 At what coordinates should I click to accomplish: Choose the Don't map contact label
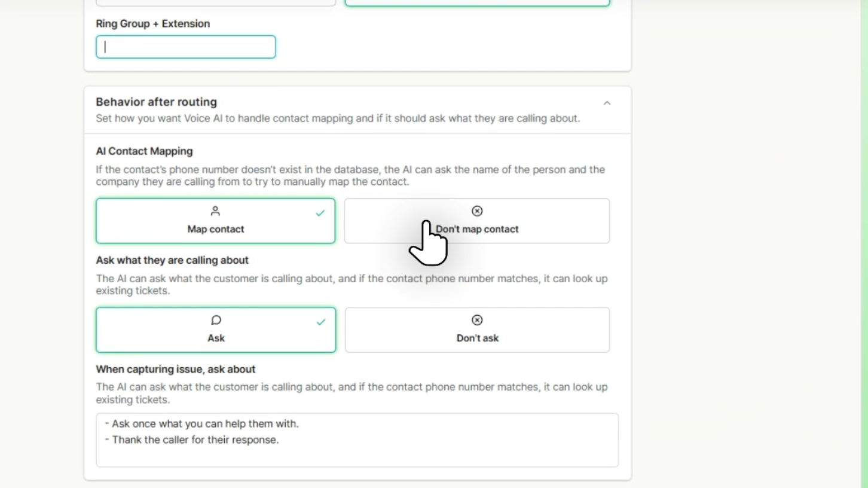coord(478,229)
